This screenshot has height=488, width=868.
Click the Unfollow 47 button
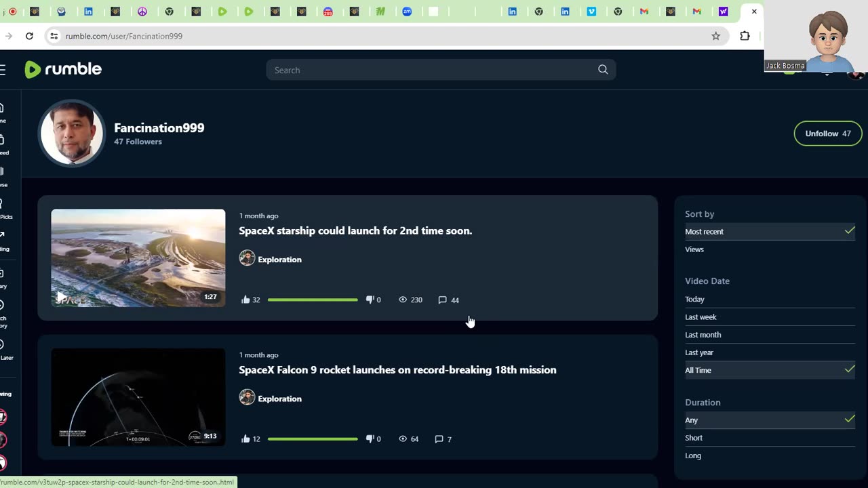[828, 134]
